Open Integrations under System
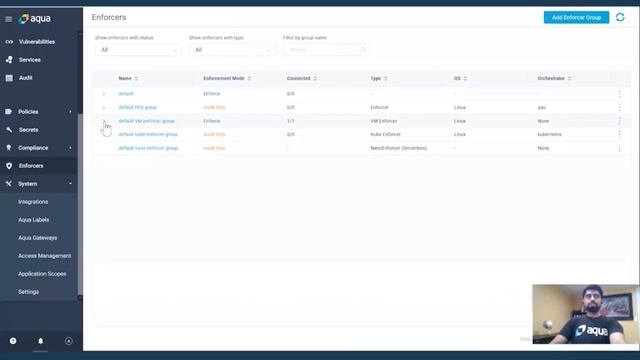The height and width of the screenshot is (360, 640). [x=33, y=202]
